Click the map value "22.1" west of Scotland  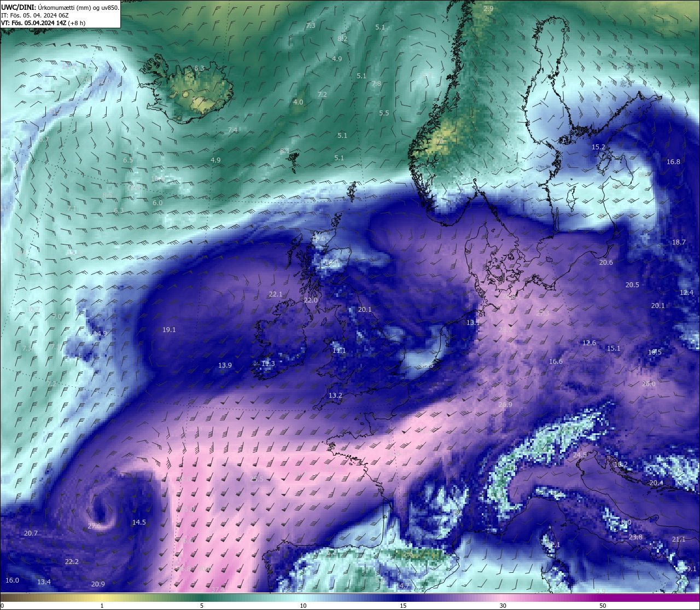pyautogui.click(x=276, y=294)
